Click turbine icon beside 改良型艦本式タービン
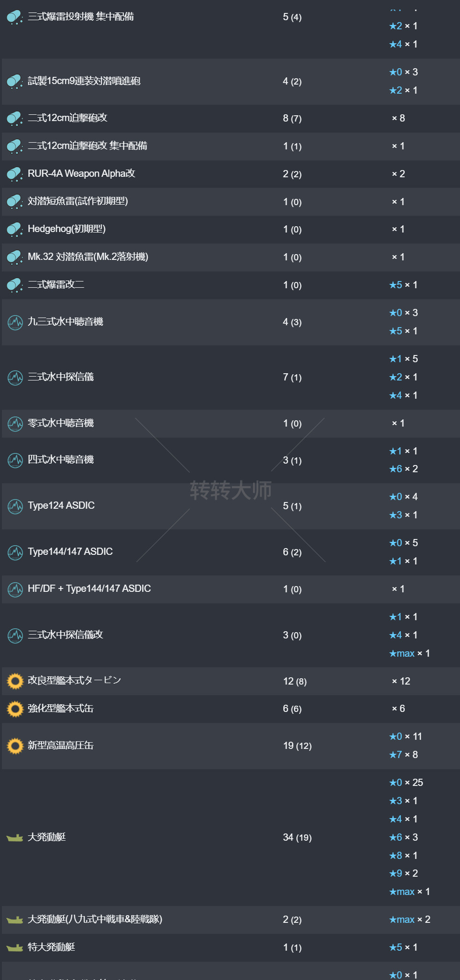460x980 pixels. (x=15, y=681)
